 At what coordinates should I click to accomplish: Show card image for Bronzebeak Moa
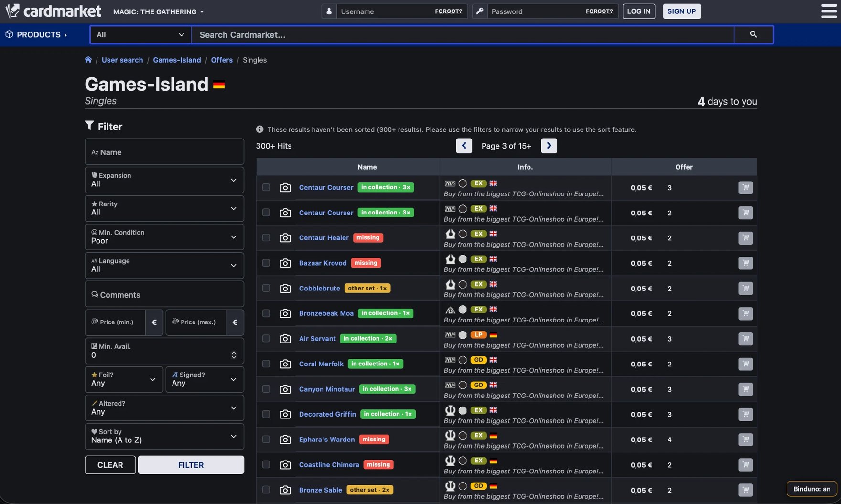(285, 313)
